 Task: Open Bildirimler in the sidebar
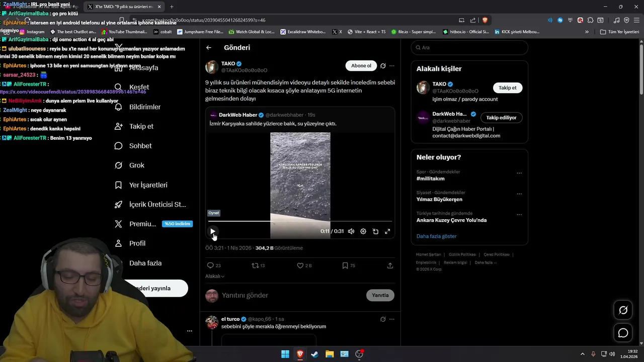(x=138, y=107)
